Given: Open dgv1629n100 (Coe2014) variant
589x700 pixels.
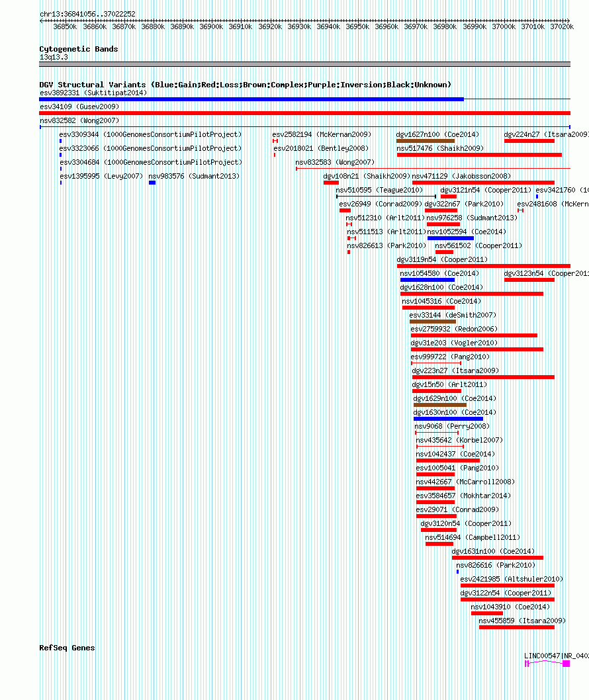Looking at the screenshot, I should click(455, 398).
